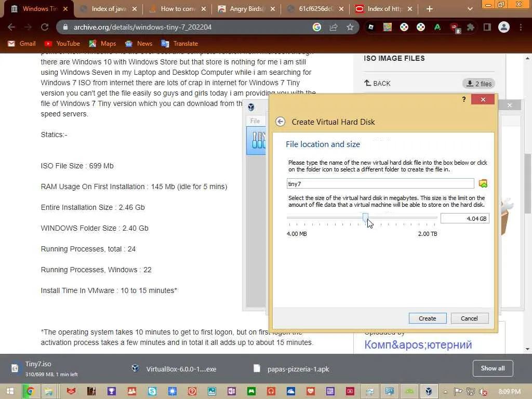Open the News bookmark
532x399 pixels.
tap(139, 44)
